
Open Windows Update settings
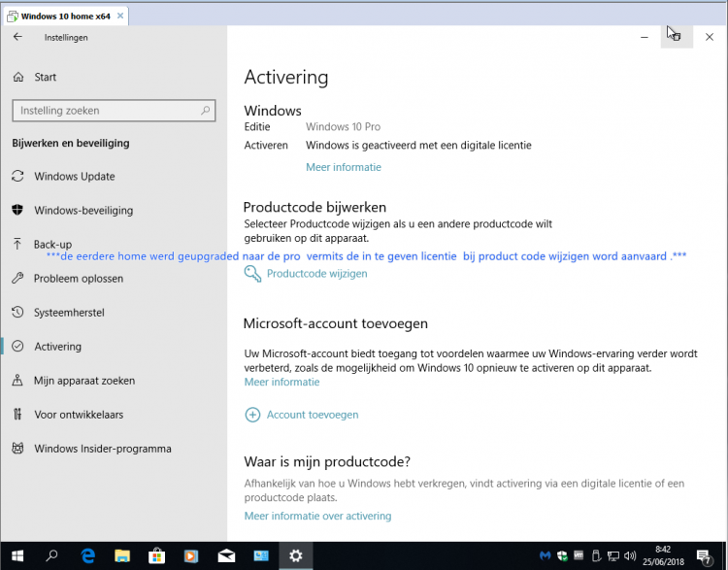[x=74, y=177]
